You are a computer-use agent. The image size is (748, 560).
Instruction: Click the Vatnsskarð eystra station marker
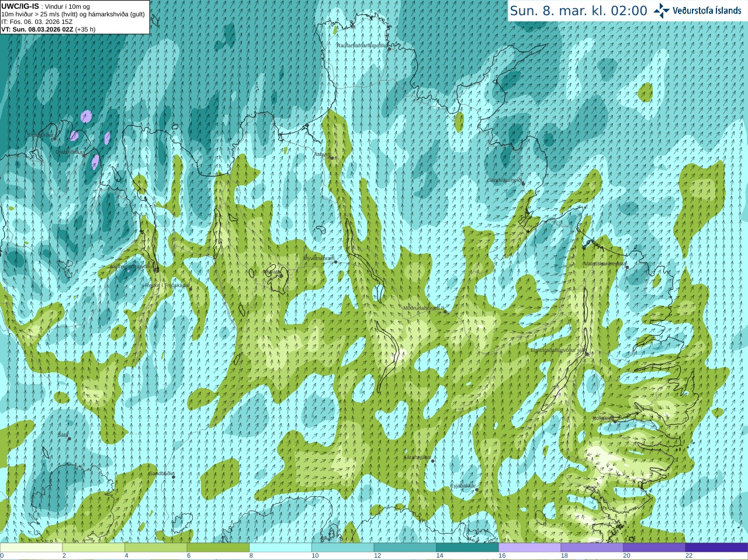click(627, 267)
